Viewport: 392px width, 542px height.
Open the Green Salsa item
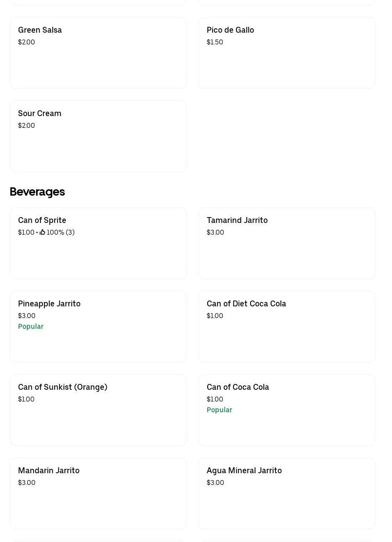[40, 30]
